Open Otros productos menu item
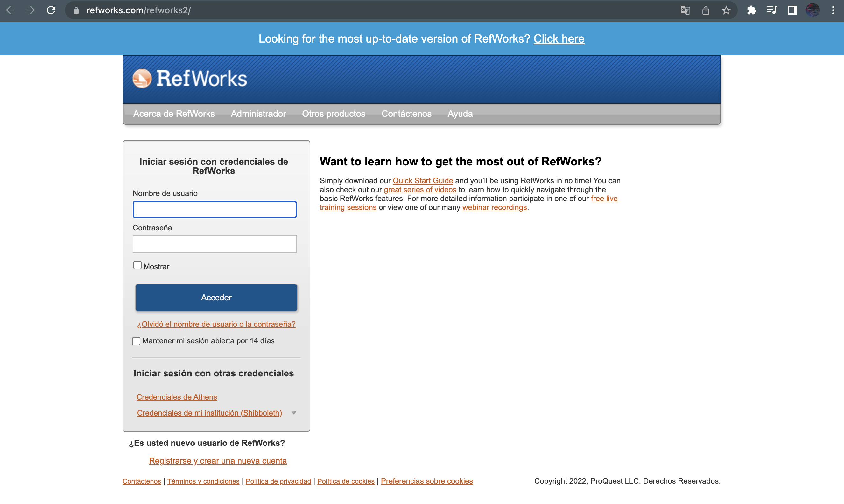The image size is (844, 504). (334, 114)
